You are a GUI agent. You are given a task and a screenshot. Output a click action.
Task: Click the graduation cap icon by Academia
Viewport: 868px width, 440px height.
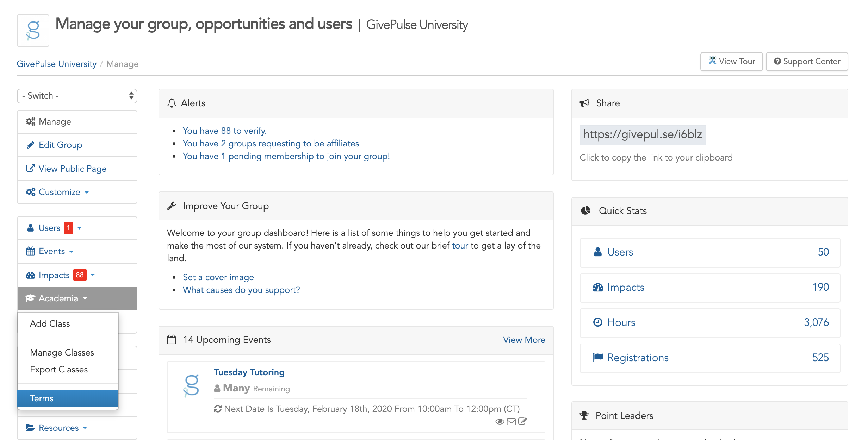coord(30,298)
